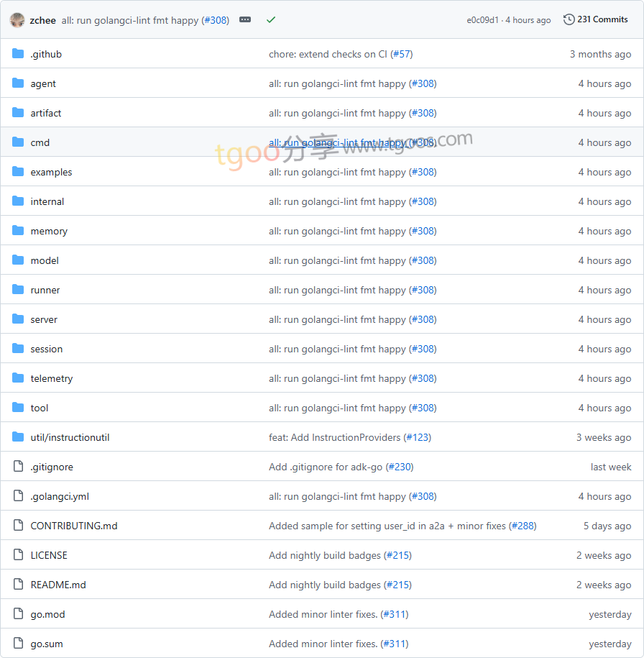Open the examples folder
This screenshot has height=658, width=644.
click(51, 172)
